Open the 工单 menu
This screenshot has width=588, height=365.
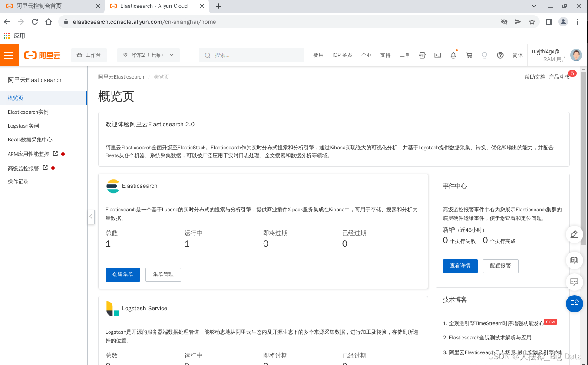point(405,55)
